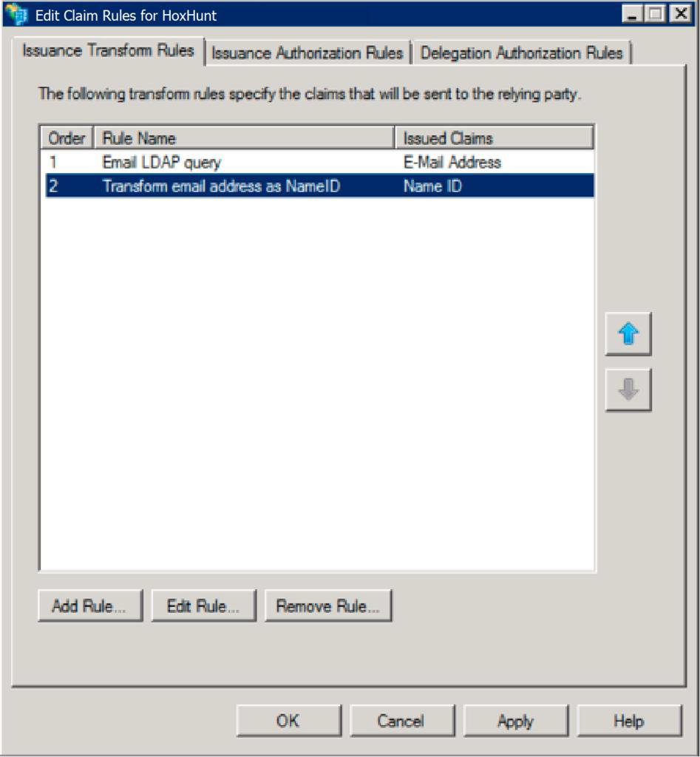Open the Delegation Authorization Rules tab
Screen dimensions: 700x757
(x=521, y=53)
